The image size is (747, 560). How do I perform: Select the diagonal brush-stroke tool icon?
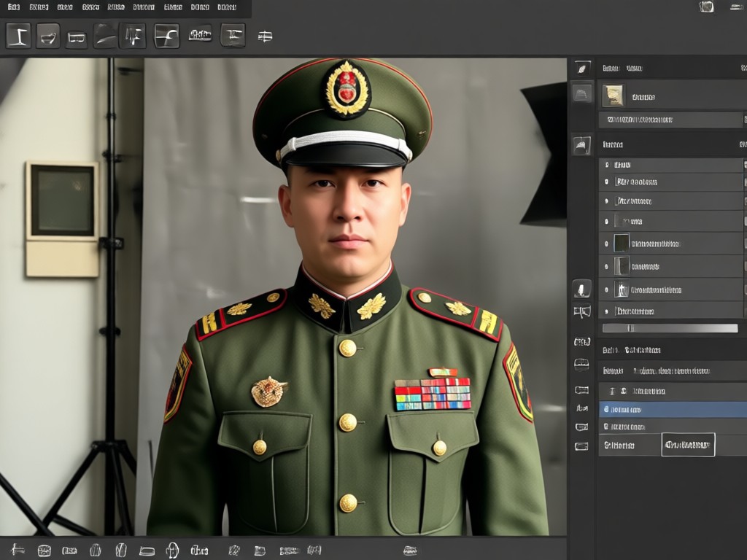(x=105, y=36)
